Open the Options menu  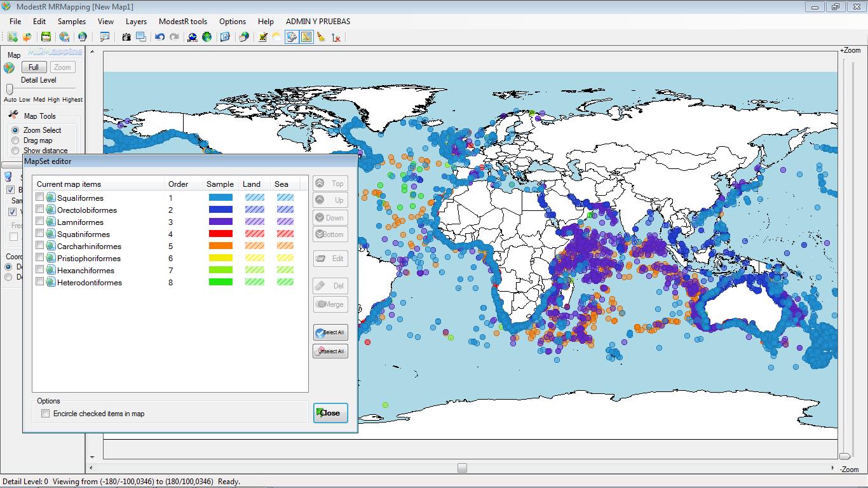[x=233, y=21]
